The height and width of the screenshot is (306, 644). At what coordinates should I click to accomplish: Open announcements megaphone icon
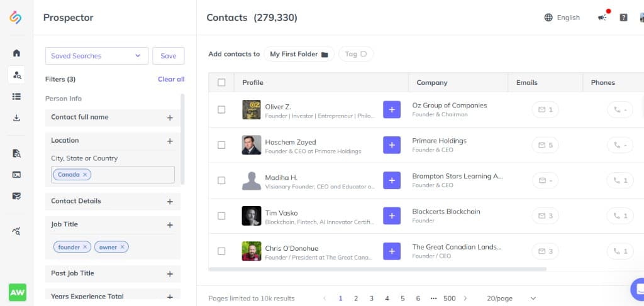602,18
